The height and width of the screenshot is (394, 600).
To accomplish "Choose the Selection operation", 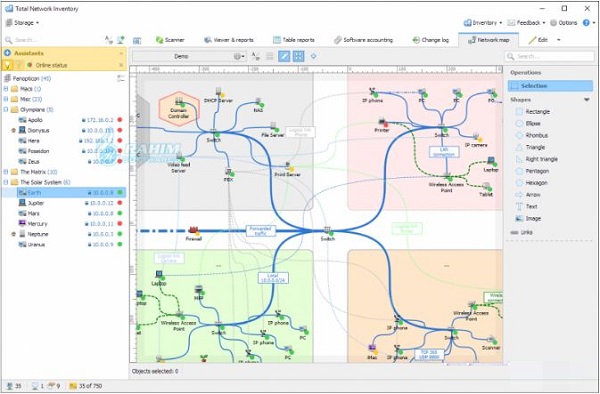I will [x=550, y=86].
